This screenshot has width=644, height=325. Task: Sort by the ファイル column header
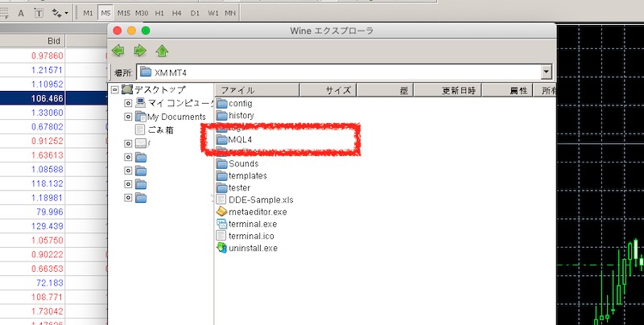coord(258,90)
